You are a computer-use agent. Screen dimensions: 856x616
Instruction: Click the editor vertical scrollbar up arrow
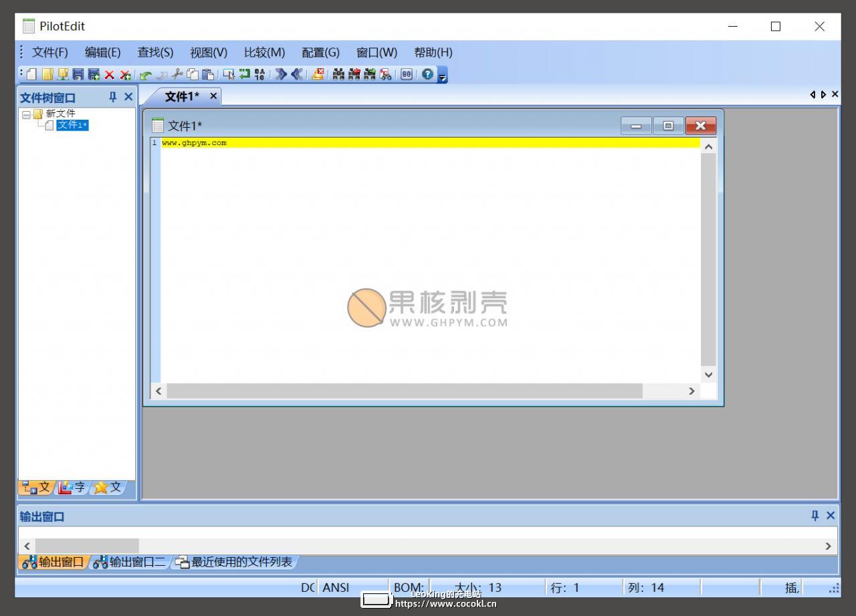708,146
